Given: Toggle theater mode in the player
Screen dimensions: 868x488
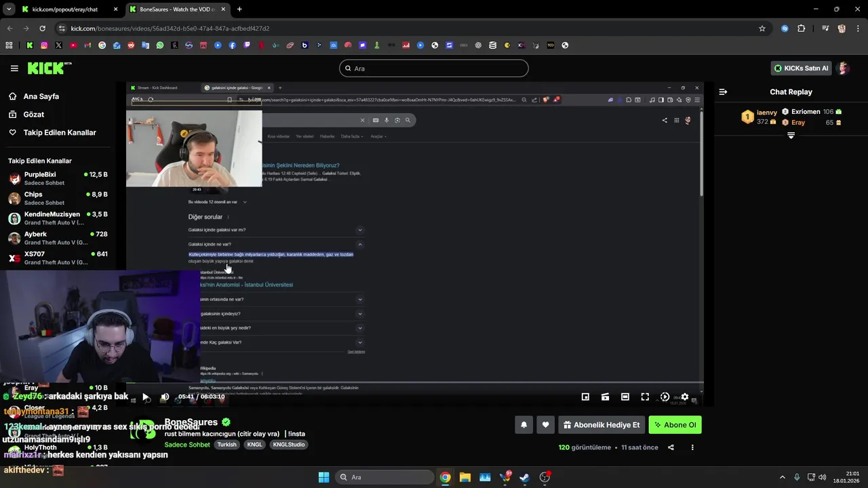Looking at the screenshot, I should click(625, 396).
